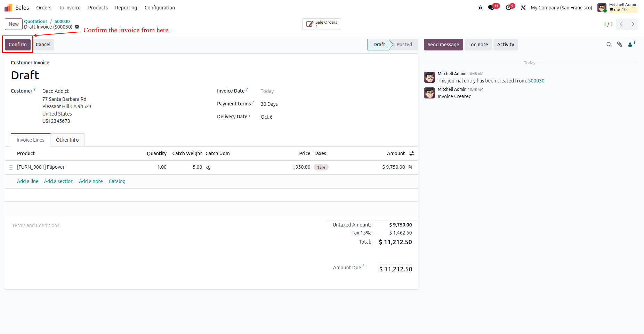Show Amount Due help tooltip mark
644x334 pixels.
tap(363, 266)
